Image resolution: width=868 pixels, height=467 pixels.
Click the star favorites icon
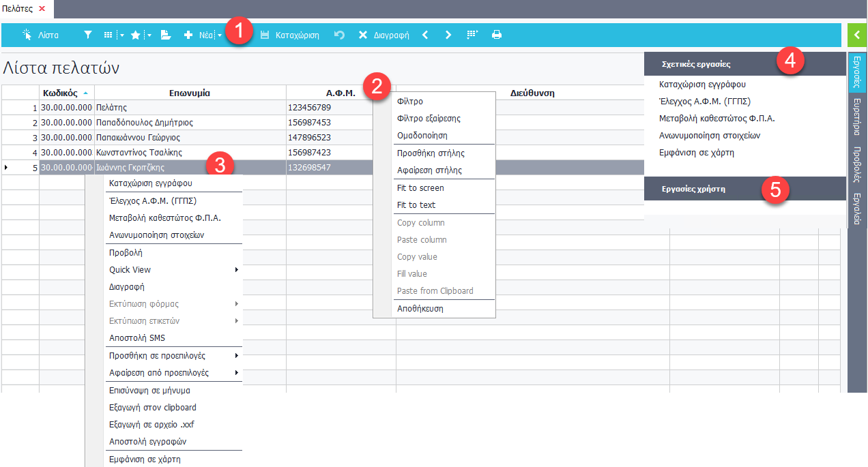click(x=136, y=35)
